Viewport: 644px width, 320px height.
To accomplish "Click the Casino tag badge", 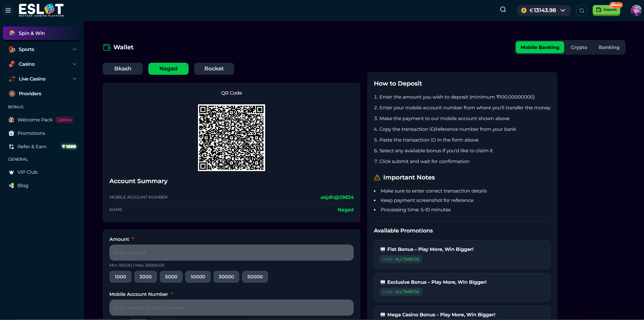I will click(64, 120).
